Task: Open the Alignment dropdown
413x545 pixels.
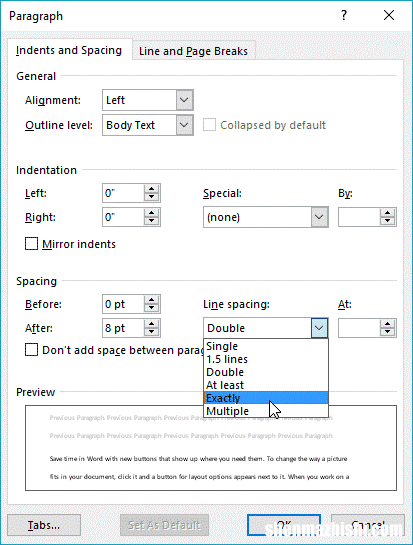Action: (184, 100)
